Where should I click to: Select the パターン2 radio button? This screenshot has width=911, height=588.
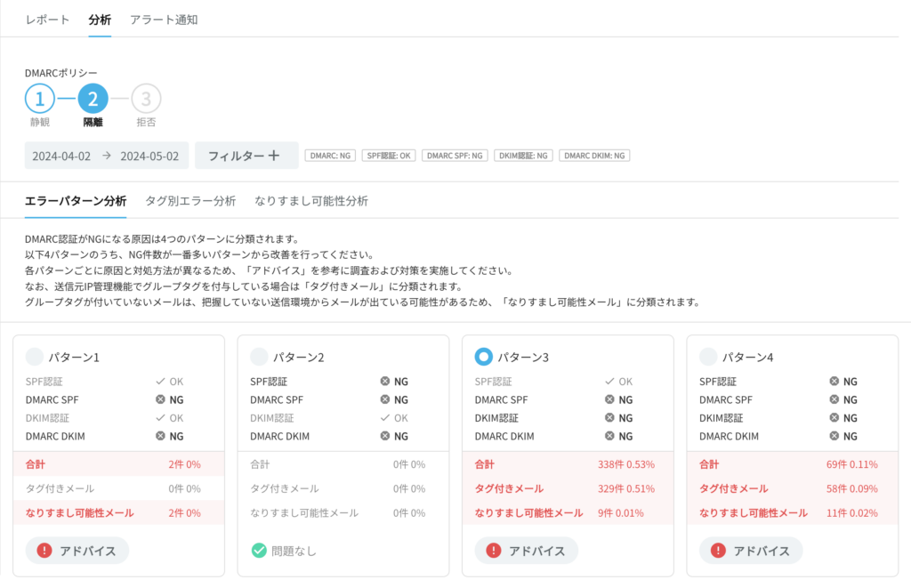coord(259,357)
